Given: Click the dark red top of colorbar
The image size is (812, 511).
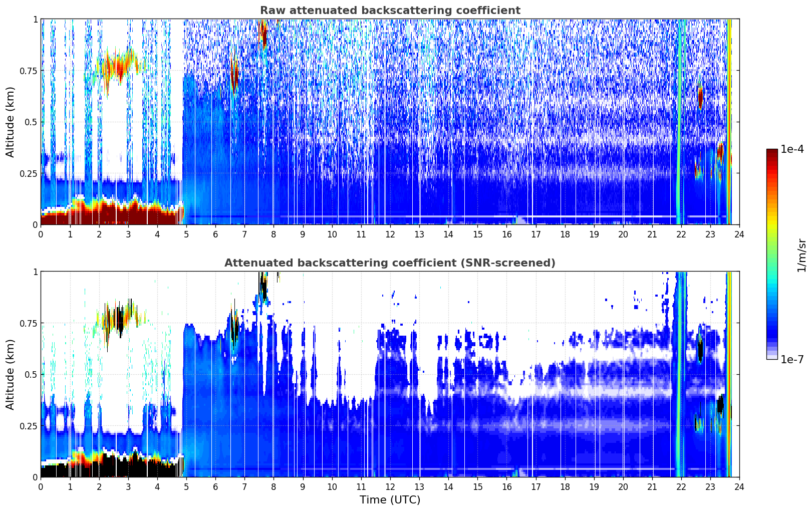Looking at the screenshot, I should (772, 154).
